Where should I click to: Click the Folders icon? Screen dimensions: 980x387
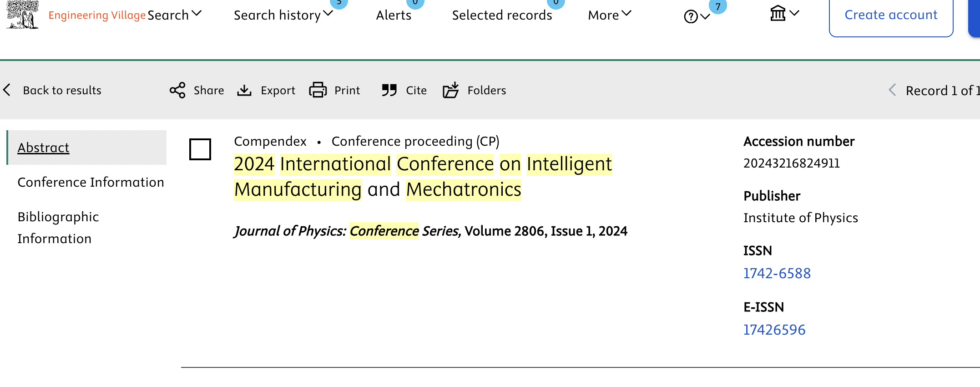[451, 90]
